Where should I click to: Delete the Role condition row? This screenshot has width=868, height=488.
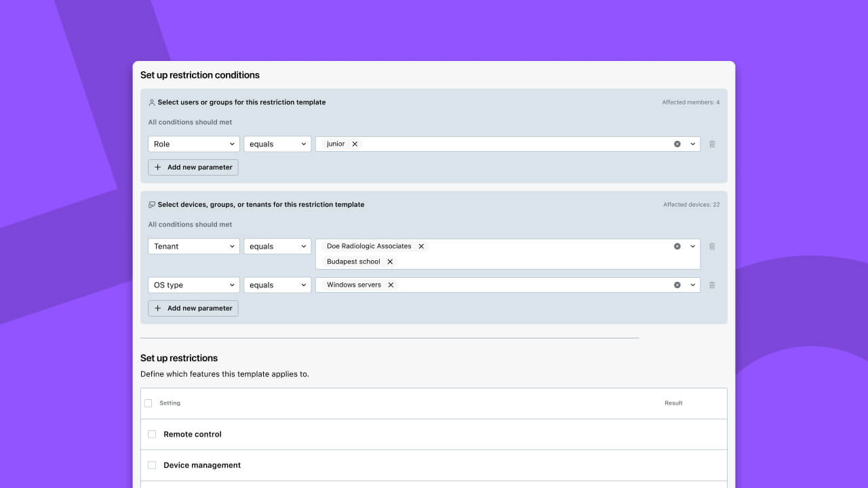coord(712,144)
